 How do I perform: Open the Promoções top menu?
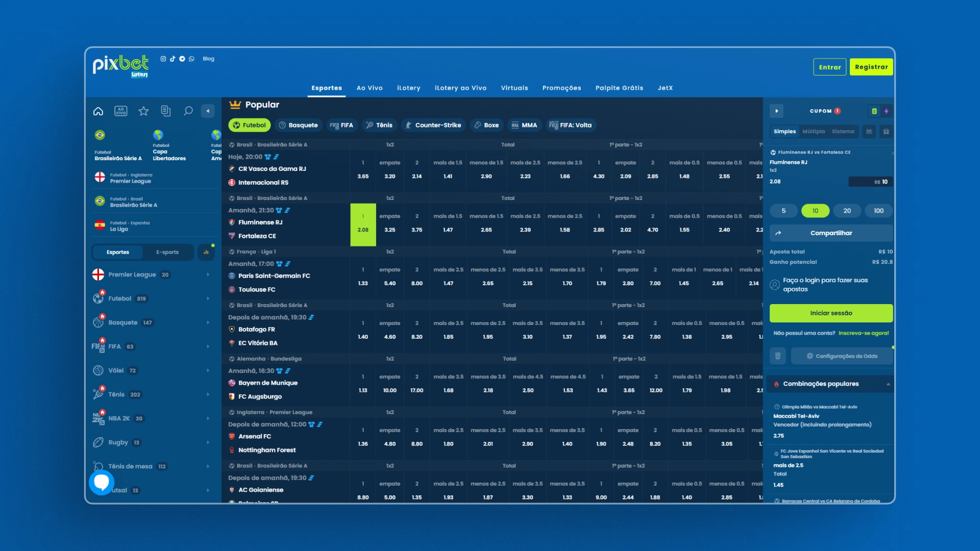[561, 88]
